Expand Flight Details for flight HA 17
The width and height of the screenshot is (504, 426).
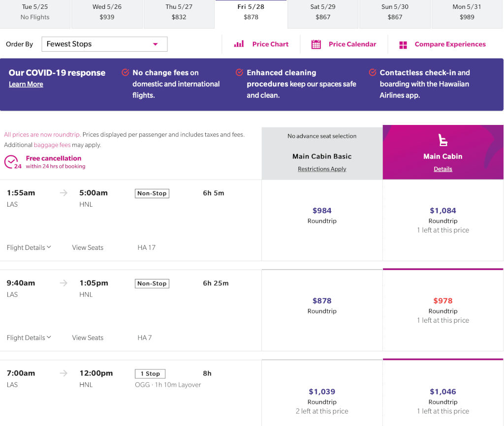29,247
